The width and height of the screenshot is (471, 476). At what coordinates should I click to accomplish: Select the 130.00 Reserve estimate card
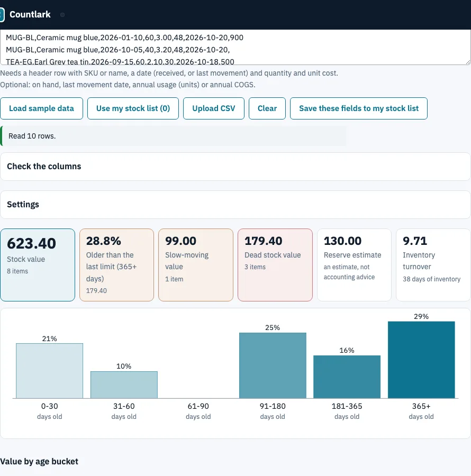click(354, 265)
